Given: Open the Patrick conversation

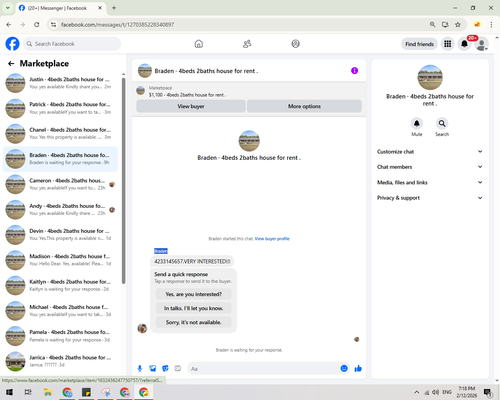Looking at the screenshot, I should tap(60, 108).
